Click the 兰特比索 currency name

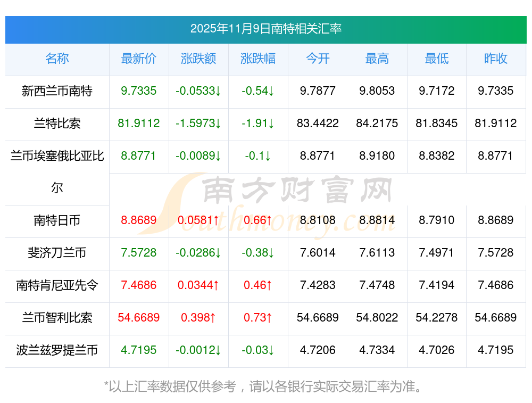[x=57, y=124]
